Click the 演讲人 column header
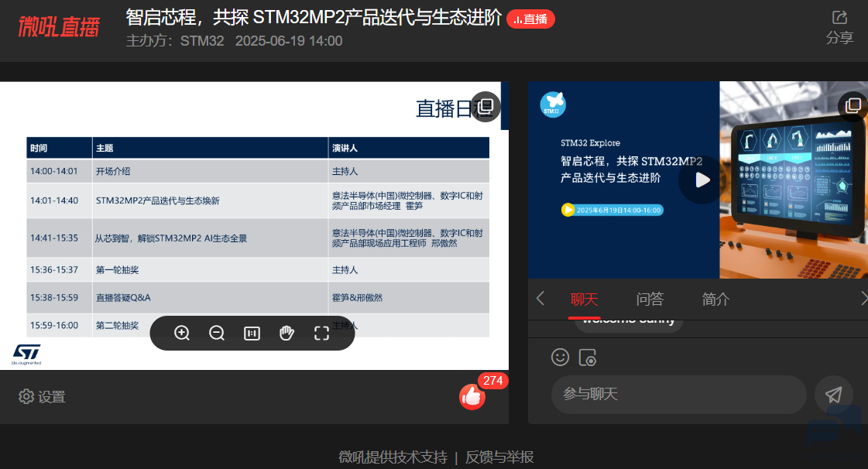Screen dimensions: 868x469 pyautogui.click(x=409, y=148)
